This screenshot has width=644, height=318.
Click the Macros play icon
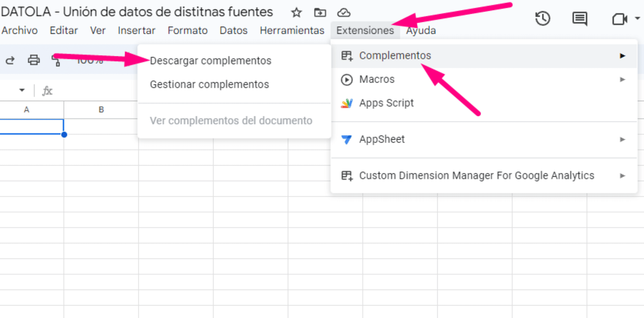pos(346,80)
